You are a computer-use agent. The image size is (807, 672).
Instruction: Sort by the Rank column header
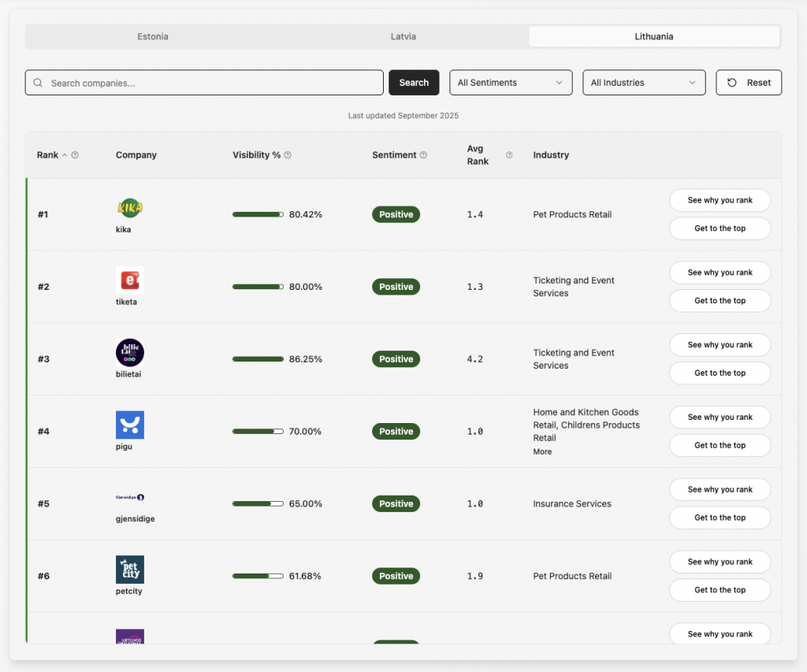point(48,155)
